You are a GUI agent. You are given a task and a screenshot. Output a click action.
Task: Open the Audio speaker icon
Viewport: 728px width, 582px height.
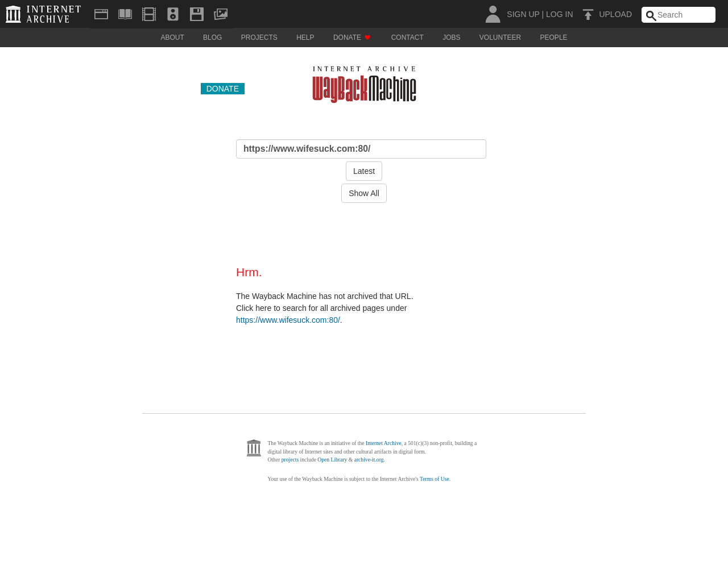tap(173, 14)
